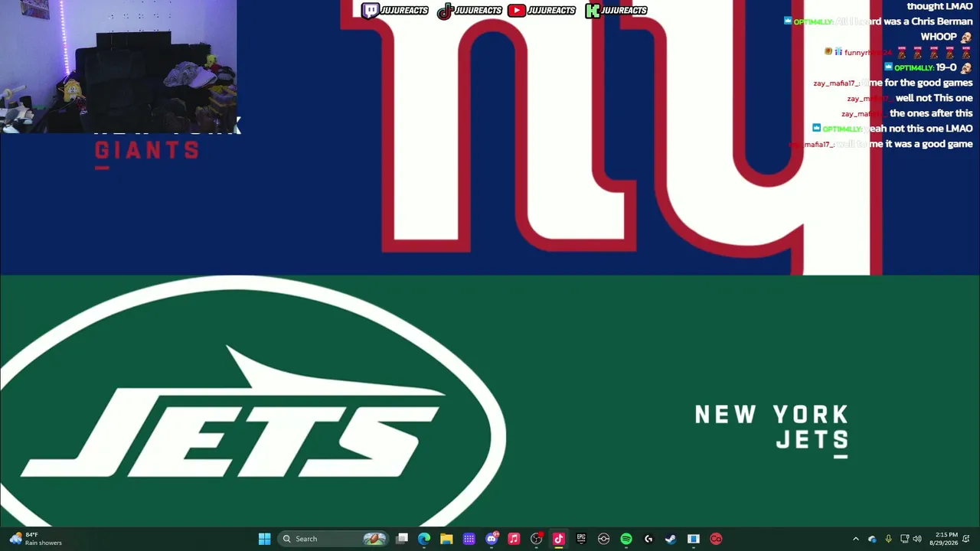Click the TikTok JUJUREACTS handle
Screen dimensions: 980x551
coord(469,10)
